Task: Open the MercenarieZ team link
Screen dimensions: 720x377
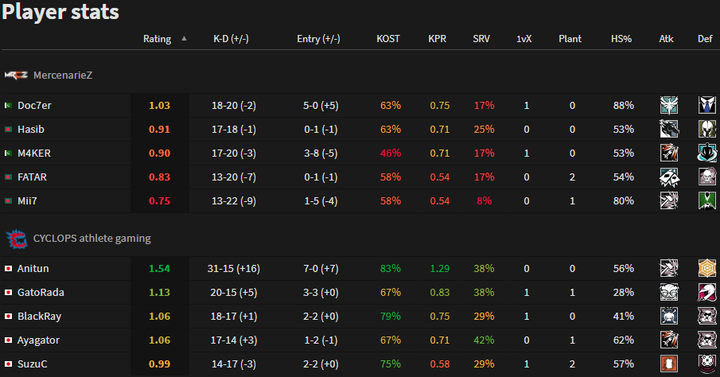Action: (62, 75)
